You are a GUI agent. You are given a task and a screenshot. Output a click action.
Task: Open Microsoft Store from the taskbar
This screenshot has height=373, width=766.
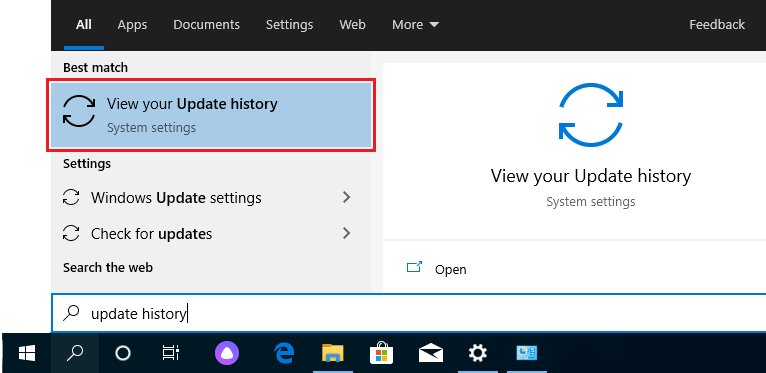pos(381,353)
